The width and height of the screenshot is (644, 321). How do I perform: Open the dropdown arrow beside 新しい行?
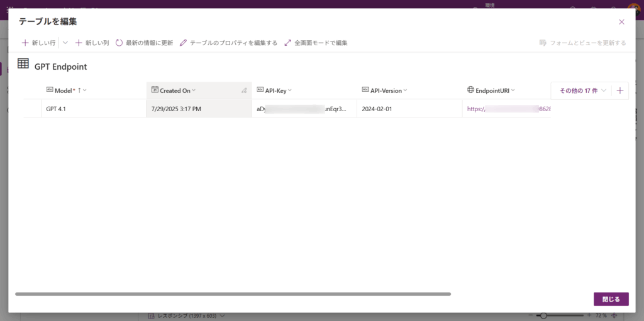click(65, 43)
